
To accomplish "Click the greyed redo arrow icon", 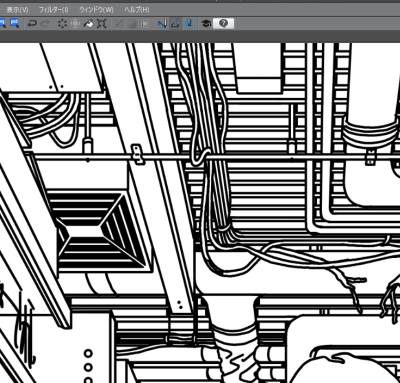I will [x=45, y=24].
